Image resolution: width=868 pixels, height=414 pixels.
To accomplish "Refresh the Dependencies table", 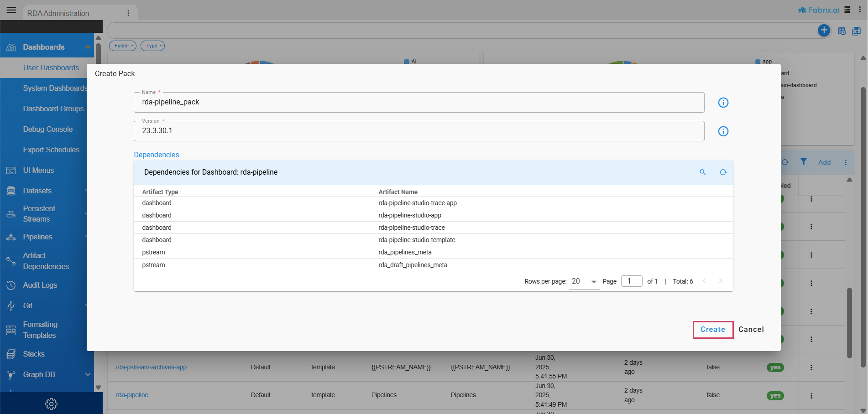I will pos(723,172).
